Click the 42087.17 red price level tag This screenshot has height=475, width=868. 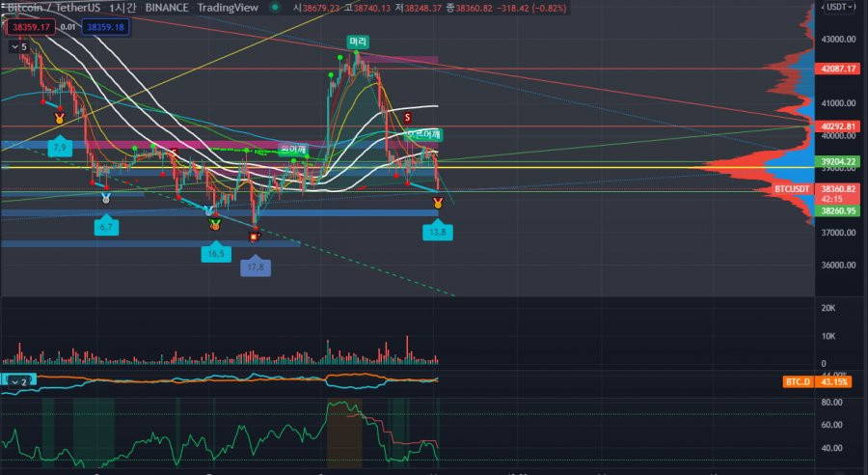pos(837,69)
